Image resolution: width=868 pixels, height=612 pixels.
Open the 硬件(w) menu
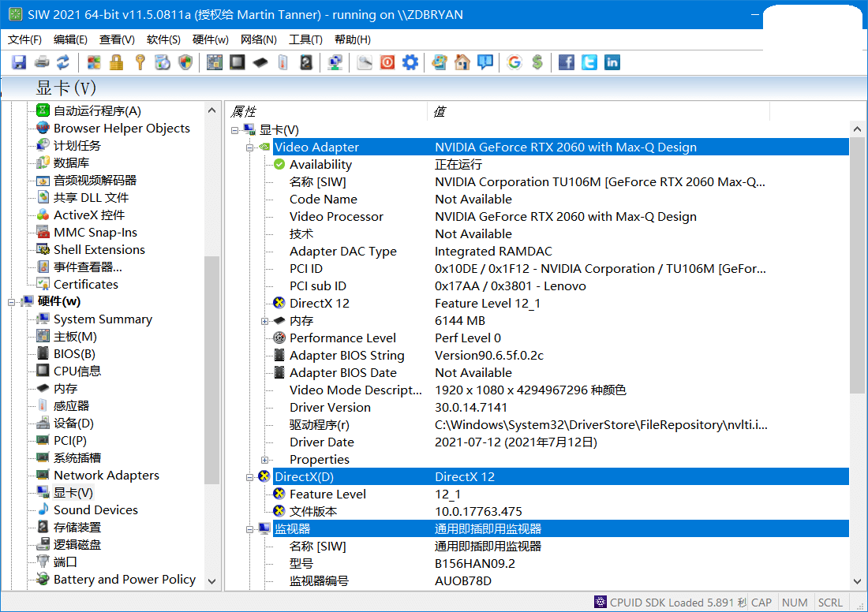click(x=211, y=40)
